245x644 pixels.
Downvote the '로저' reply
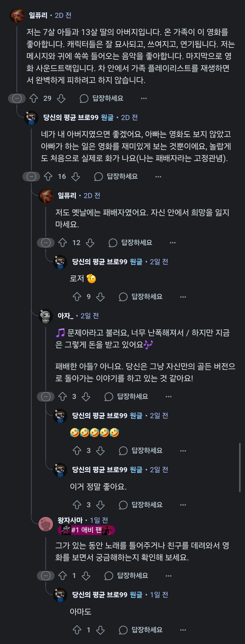[100, 297]
